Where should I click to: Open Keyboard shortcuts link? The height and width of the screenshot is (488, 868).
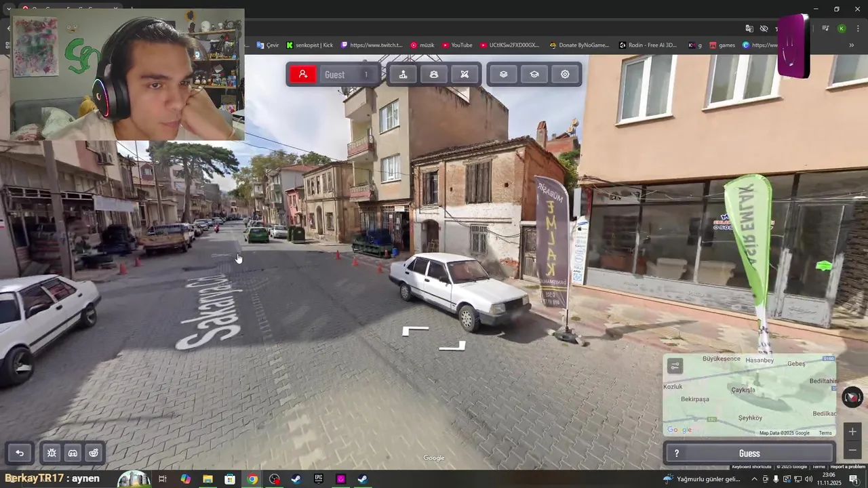(751, 466)
